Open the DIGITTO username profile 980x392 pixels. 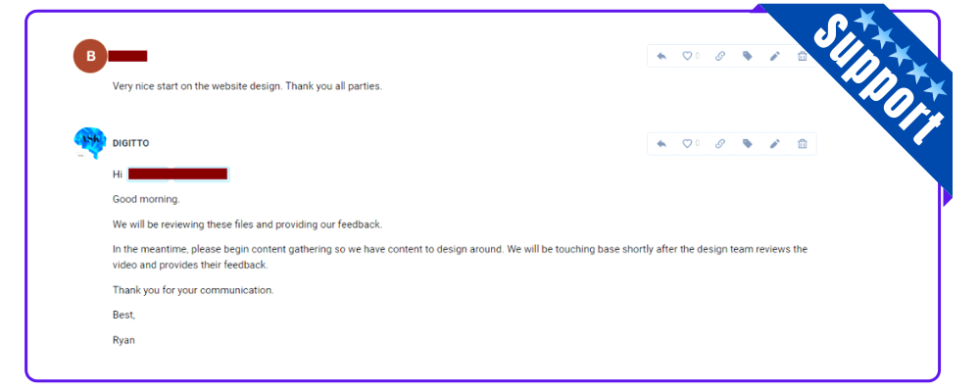(x=130, y=143)
